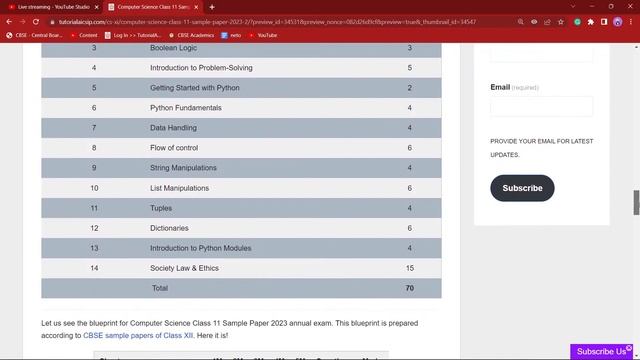This screenshot has width=640, height=360.
Task: Open the green Grammarly extension icon
Action: pos(577,22)
